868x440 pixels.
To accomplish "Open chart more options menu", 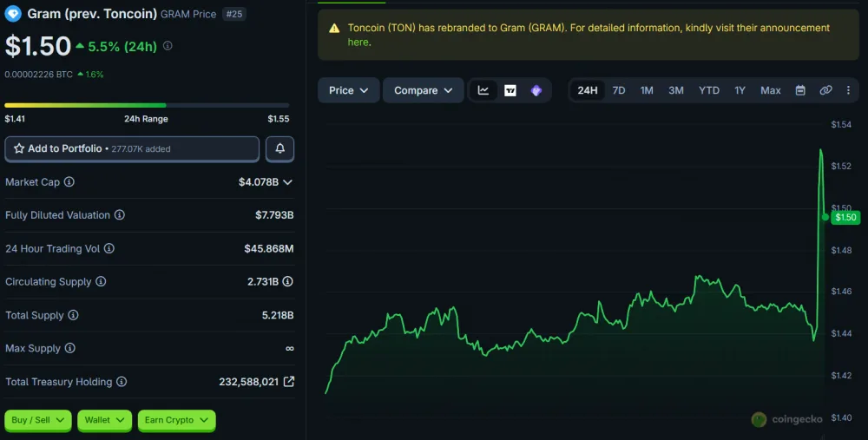I will click(x=848, y=90).
